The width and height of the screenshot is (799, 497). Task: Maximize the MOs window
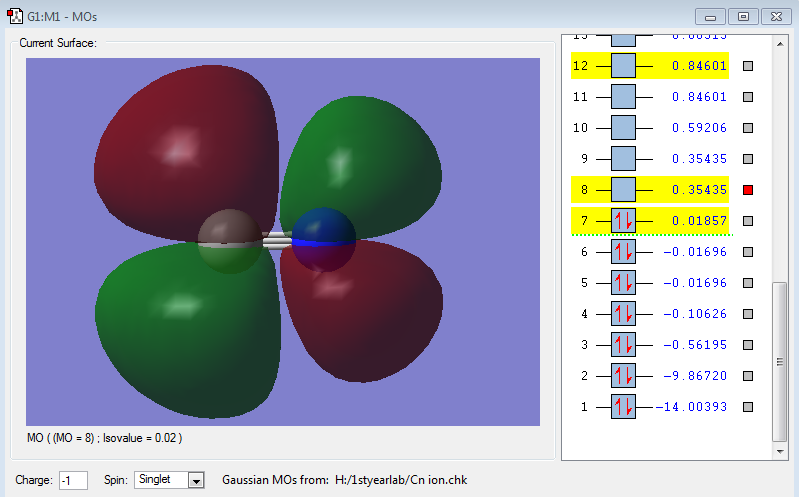[x=743, y=17]
